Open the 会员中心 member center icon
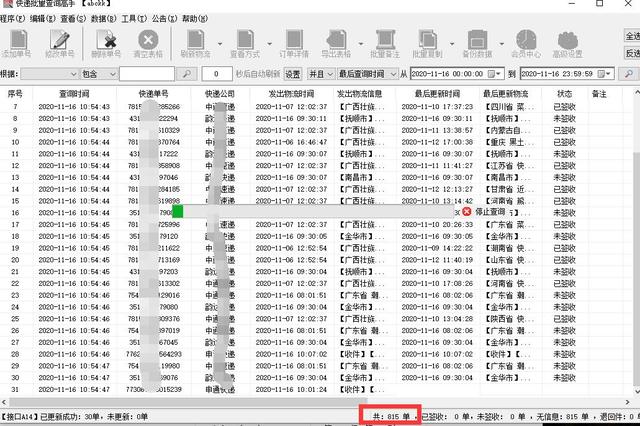Screen dimensions: 640x426 [x=526, y=40]
